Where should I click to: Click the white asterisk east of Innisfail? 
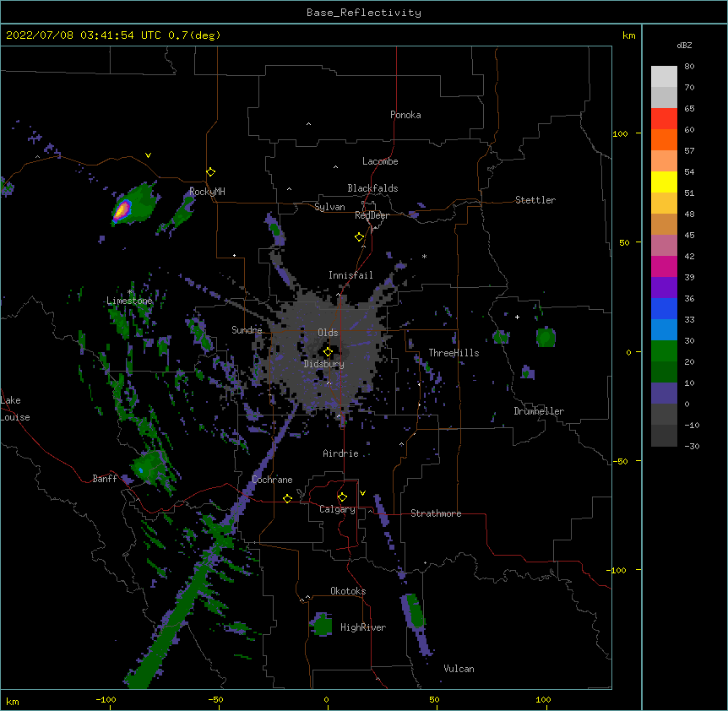point(424,257)
